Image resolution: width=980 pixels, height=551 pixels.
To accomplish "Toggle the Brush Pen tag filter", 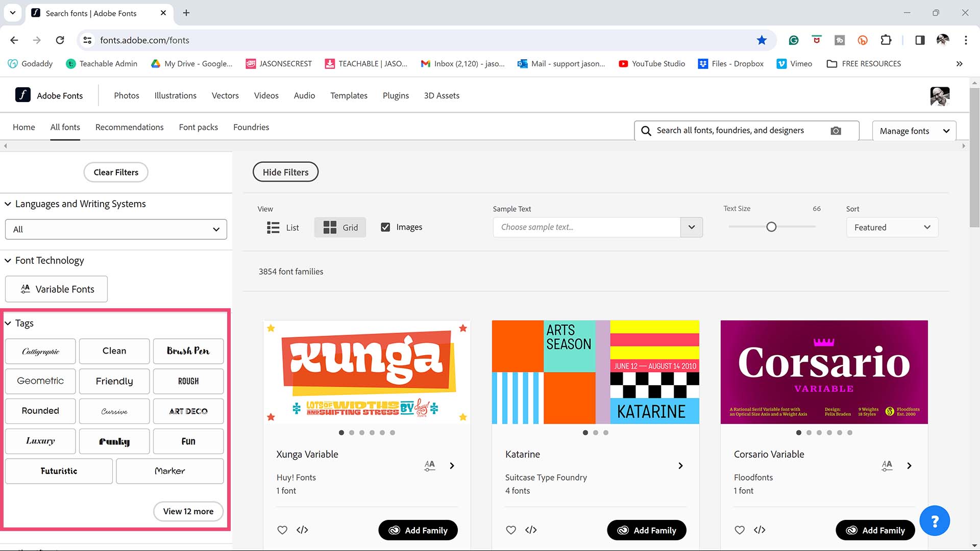I will pos(188,351).
